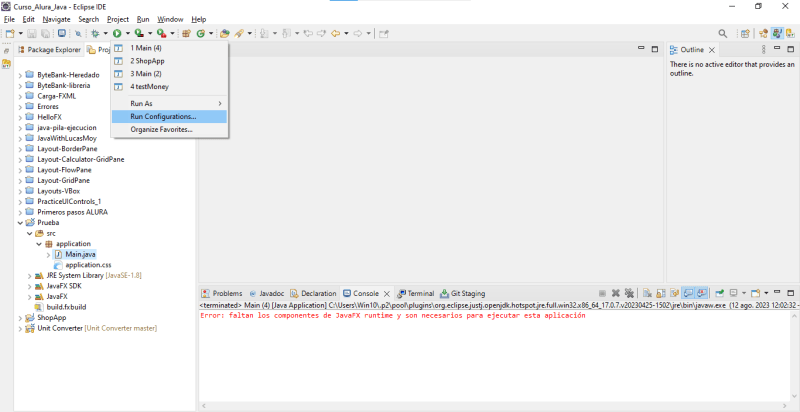Open the Navigate menu
The height and width of the screenshot is (412, 800).
[x=57, y=19]
